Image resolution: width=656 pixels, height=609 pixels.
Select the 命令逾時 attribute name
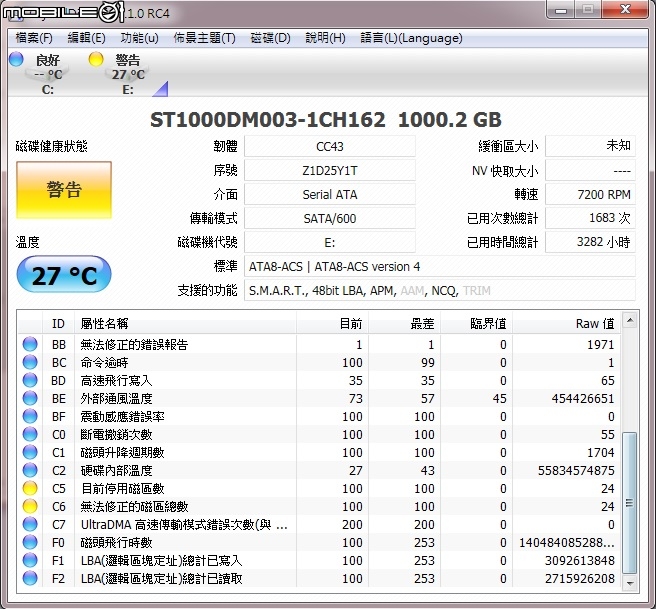[104, 362]
